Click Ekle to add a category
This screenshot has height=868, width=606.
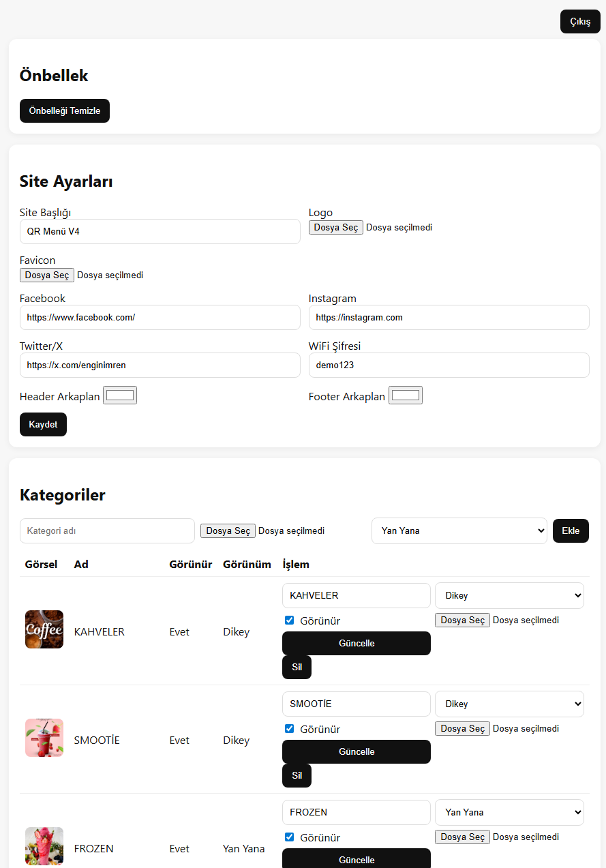(x=571, y=531)
